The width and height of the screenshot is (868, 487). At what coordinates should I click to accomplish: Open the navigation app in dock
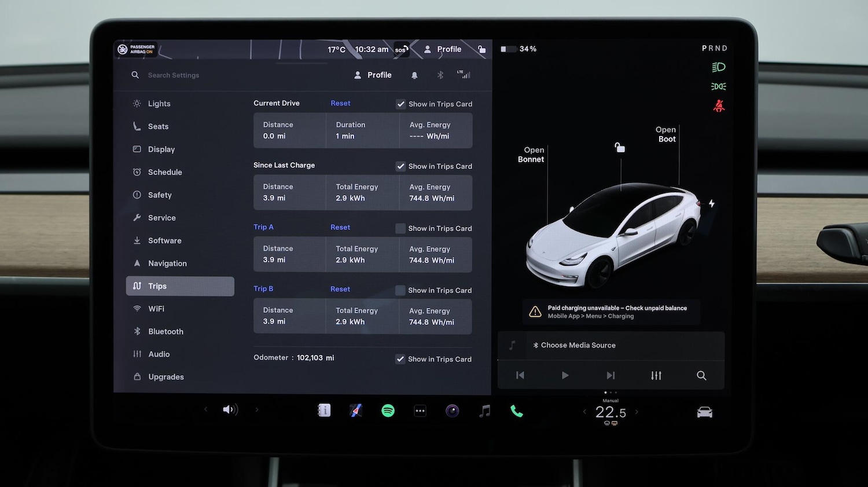(x=356, y=411)
